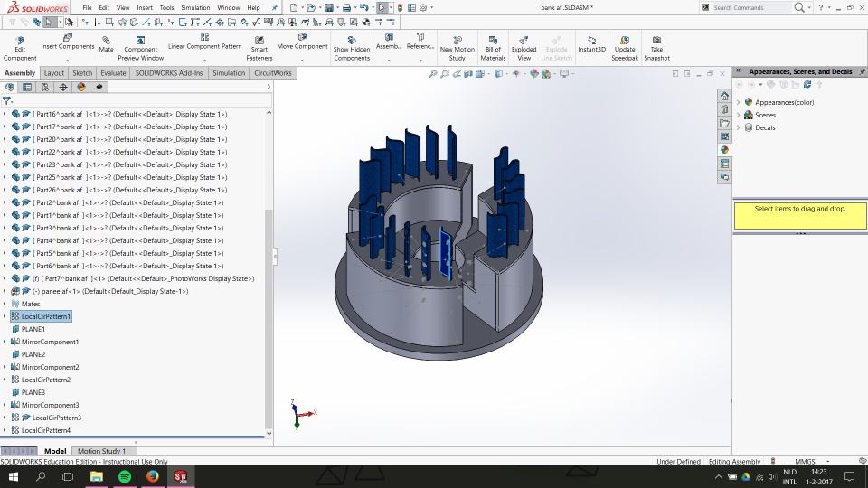This screenshot has width=868, height=488.
Task: Open the DisplayManager tab icon
Action: [81, 87]
